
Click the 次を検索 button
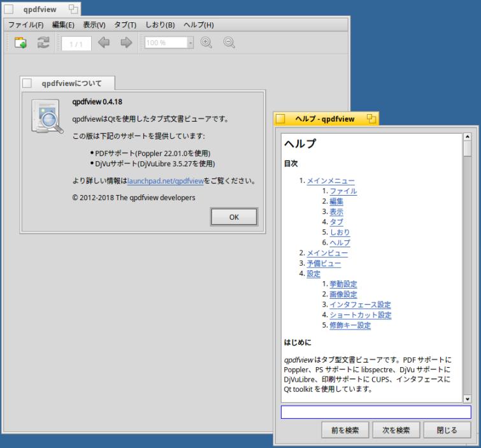[x=396, y=430]
